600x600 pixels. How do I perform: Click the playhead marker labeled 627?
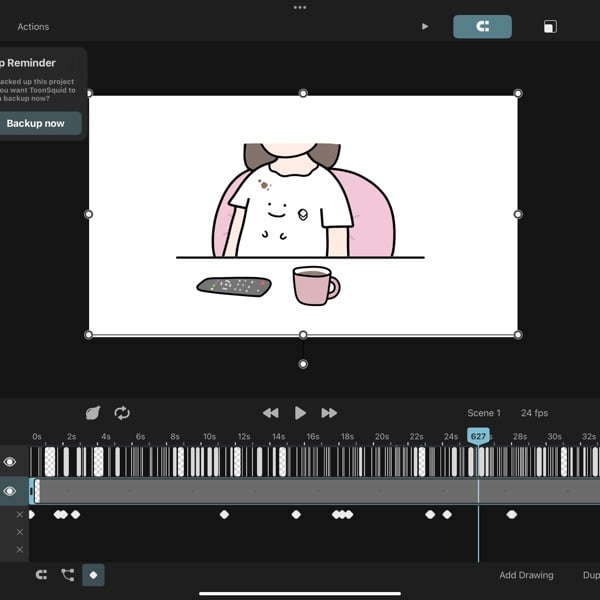478,436
